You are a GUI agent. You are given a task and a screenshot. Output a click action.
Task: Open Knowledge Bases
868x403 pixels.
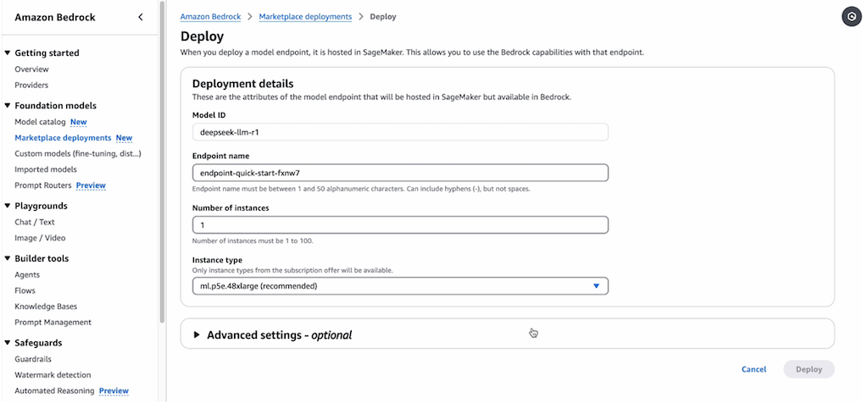(x=46, y=306)
